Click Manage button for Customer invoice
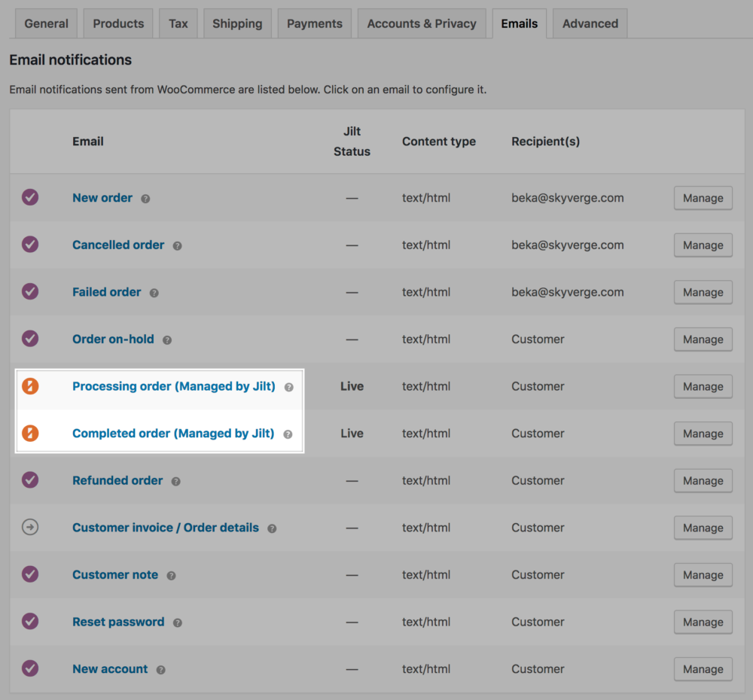753x700 pixels. [703, 528]
